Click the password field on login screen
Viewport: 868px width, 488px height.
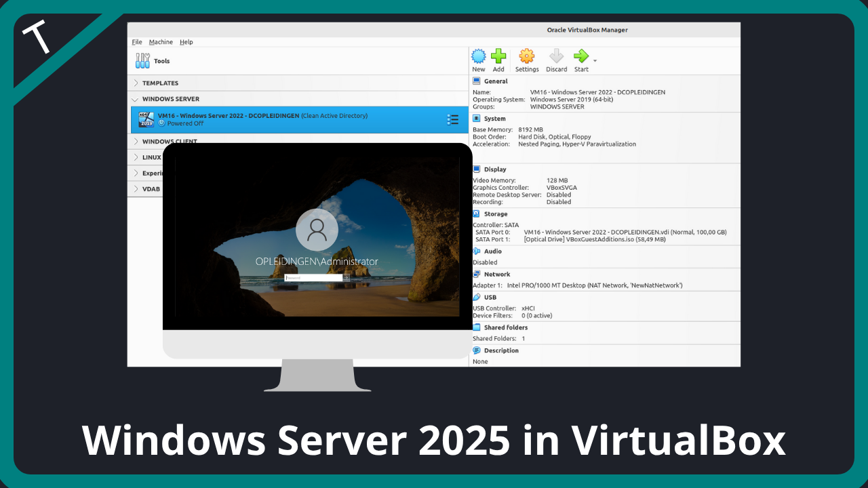(313, 278)
